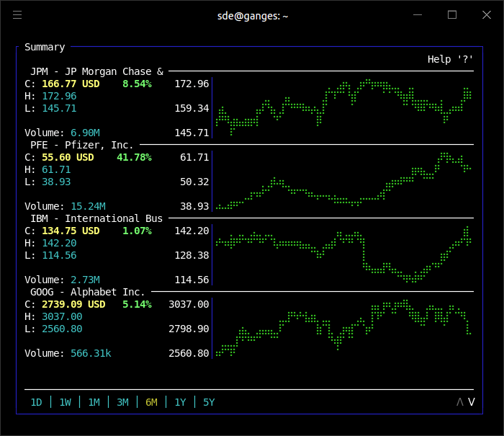Click the scroll down V indicator
Screen dimensions: 504x436
click(471, 402)
